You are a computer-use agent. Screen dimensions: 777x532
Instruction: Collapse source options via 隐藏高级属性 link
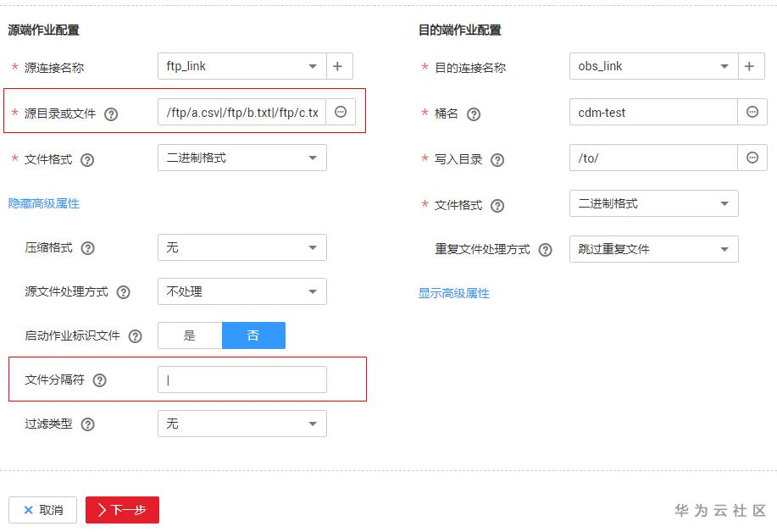[x=43, y=203]
